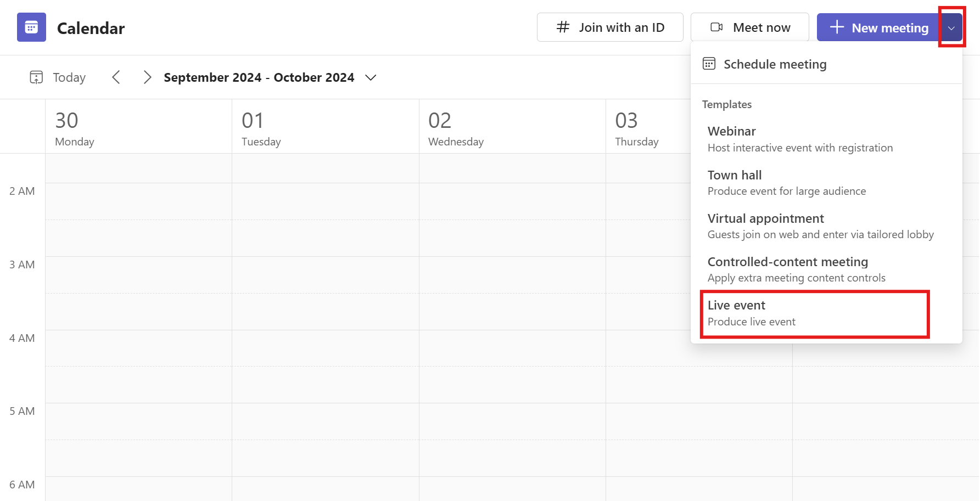
Task: Open the month range label September 2024 - October 2024
Action: [x=259, y=77]
